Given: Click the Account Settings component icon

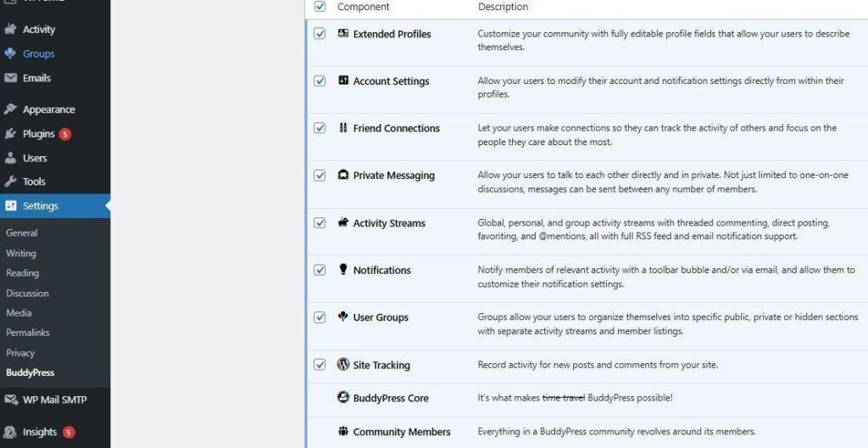Looking at the screenshot, I should 343,81.
